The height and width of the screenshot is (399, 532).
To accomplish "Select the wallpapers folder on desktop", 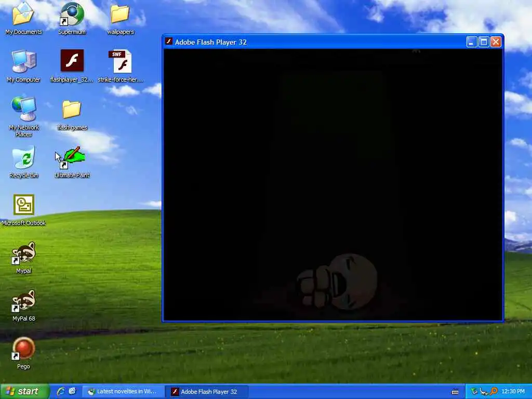I will point(120,19).
